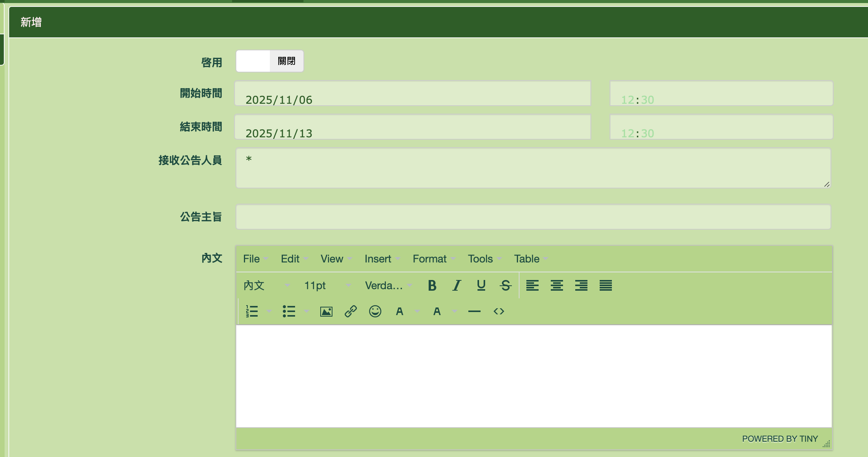Center align the text
This screenshot has width=868, height=457.
tap(557, 285)
